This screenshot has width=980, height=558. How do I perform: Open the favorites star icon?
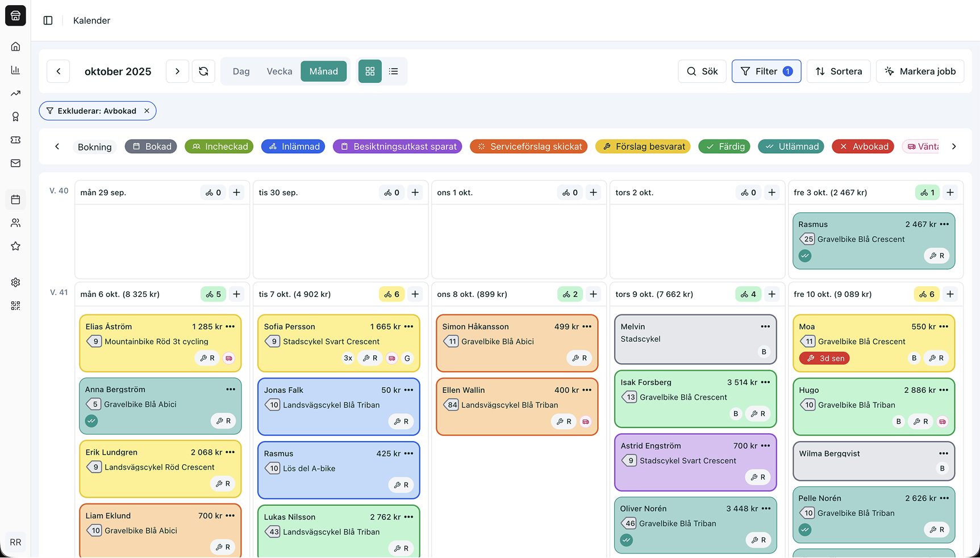pos(15,246)
